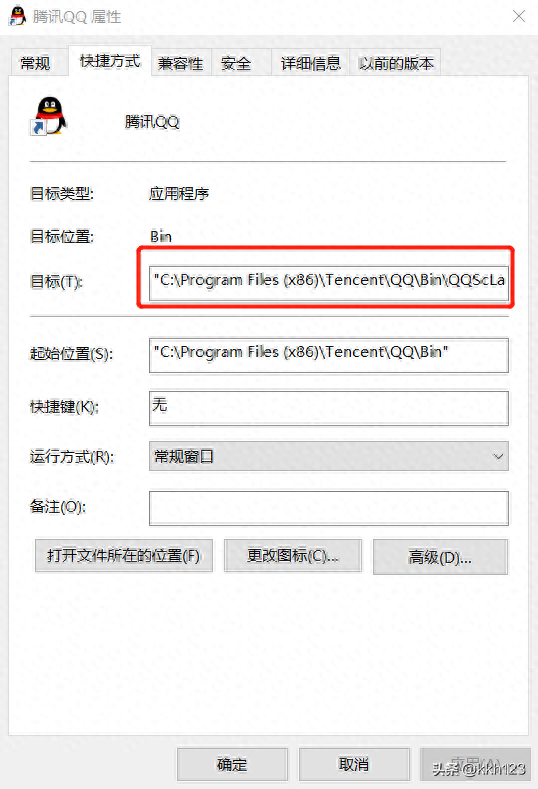
Task: Open the 常规窗口 combo box
Action: tap(329, 456)
